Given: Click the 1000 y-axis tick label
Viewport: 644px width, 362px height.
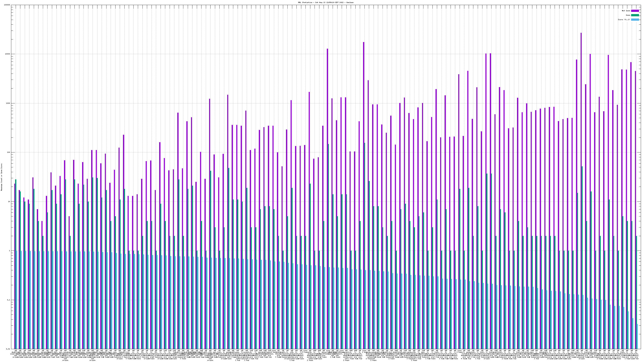Looking at the screenshot, I should click(x=8, y=103).
